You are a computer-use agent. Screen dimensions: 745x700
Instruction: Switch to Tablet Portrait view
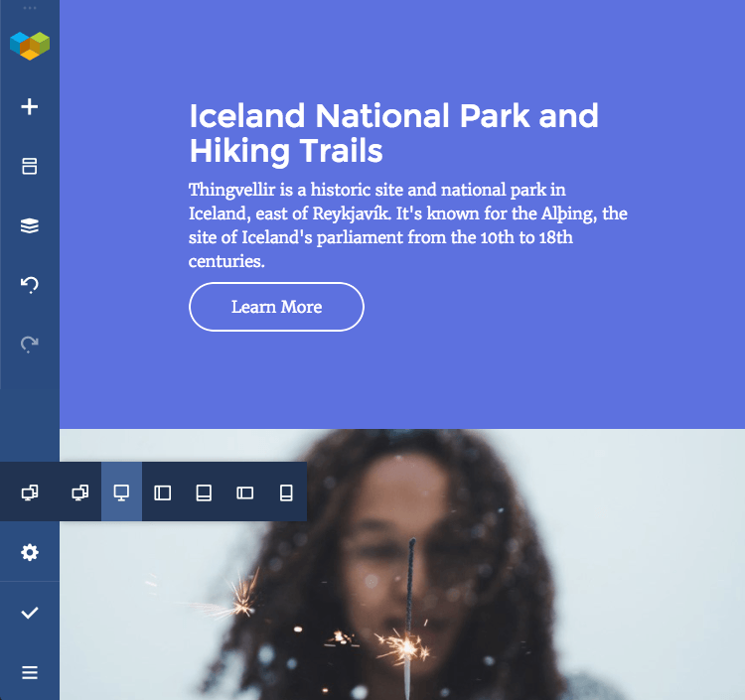click(x=204, y=492)
